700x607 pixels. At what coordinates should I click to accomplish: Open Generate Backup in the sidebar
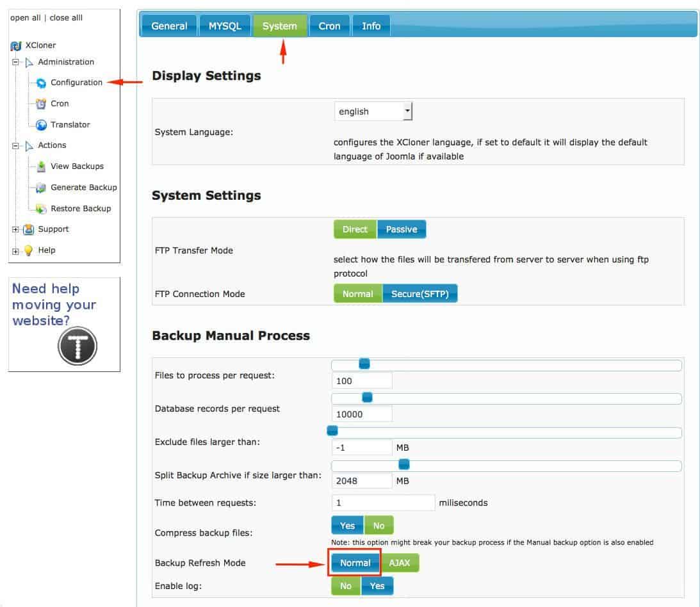point(84,188)
